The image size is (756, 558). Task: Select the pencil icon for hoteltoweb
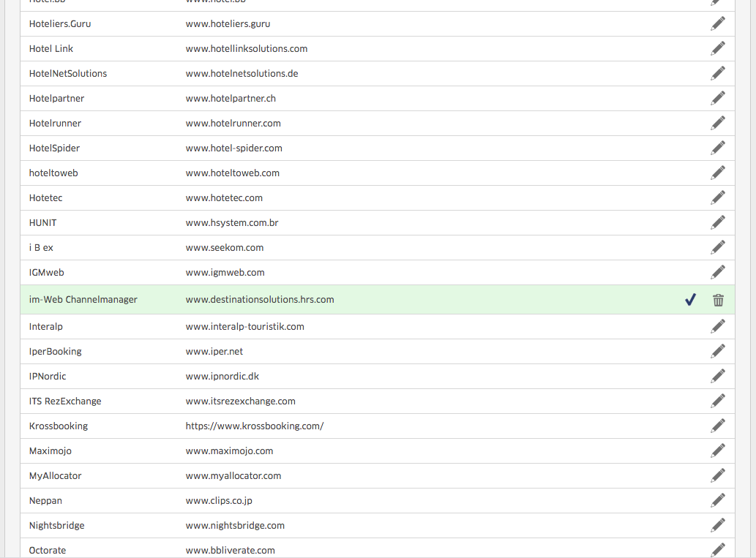pos(717,173)
